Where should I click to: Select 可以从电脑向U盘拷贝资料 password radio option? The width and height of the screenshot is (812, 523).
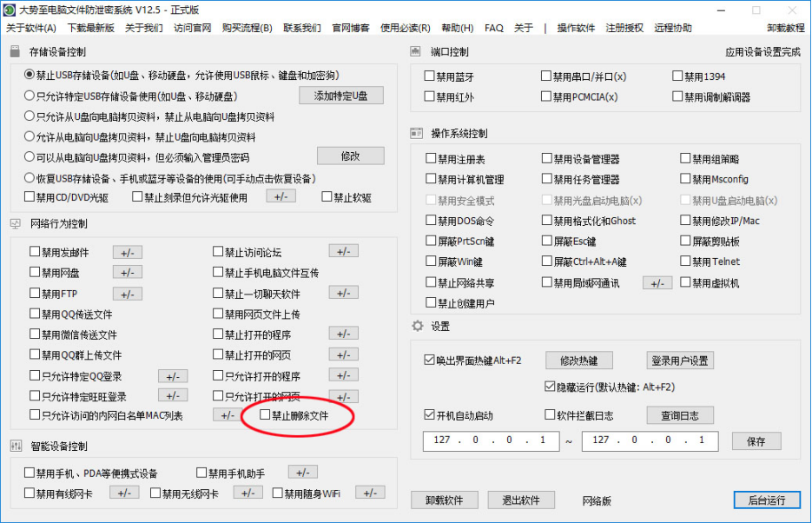click(x=30, y=156)
